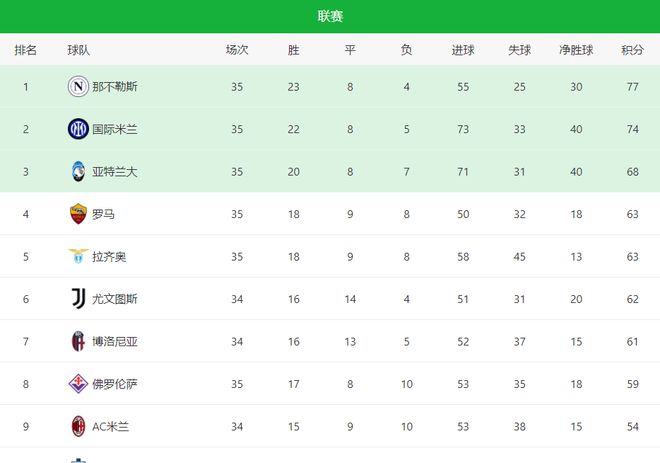This screenshot has height=463, width=660.
Task: Click 博洛尼亚 team name
Action: coord(114,341)
